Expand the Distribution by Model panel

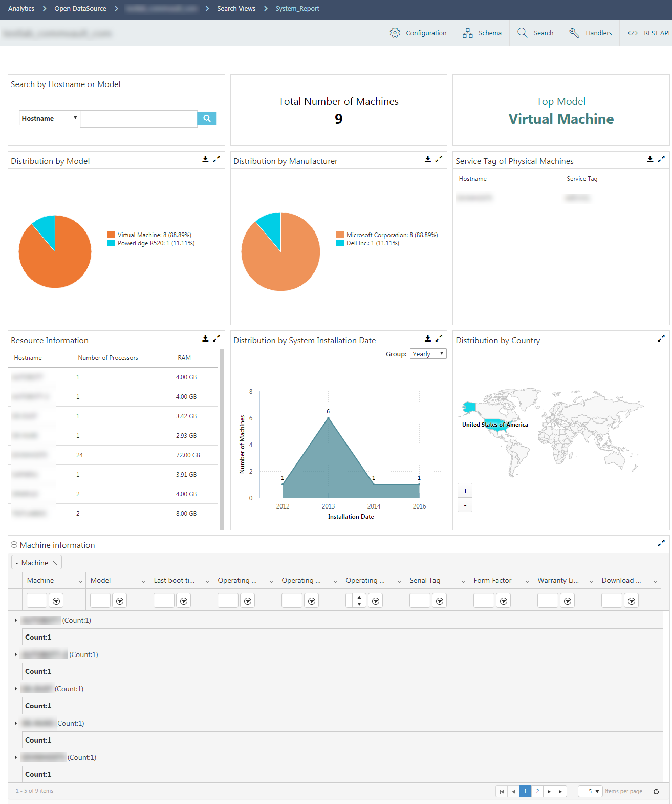(216, 159)
